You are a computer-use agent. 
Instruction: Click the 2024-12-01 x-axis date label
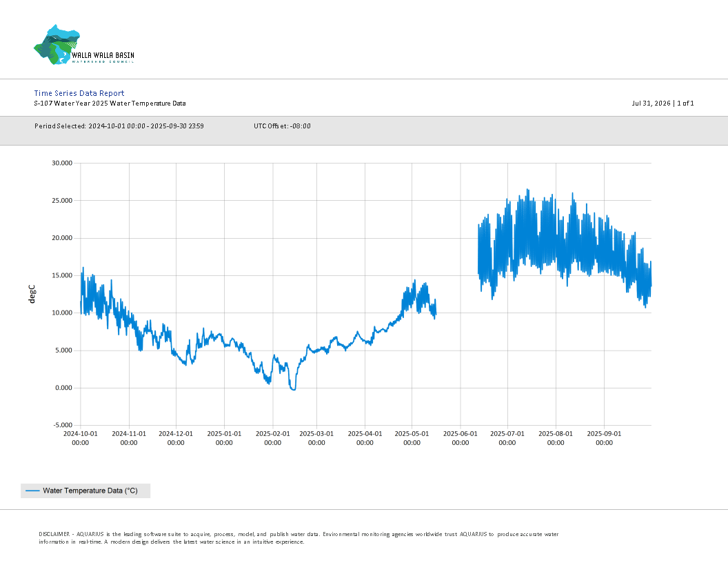[x=176, y=438]
